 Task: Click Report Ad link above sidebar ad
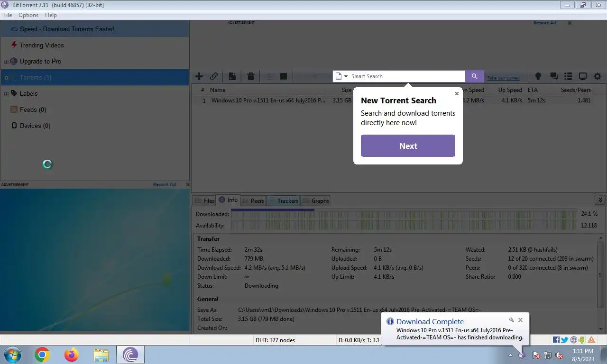[x=164, y=184]
